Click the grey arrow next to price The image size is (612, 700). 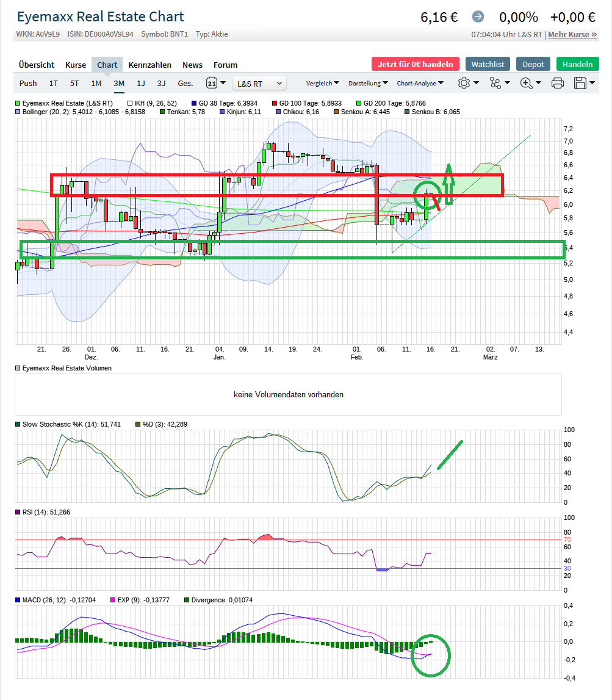tap(478, 17)
